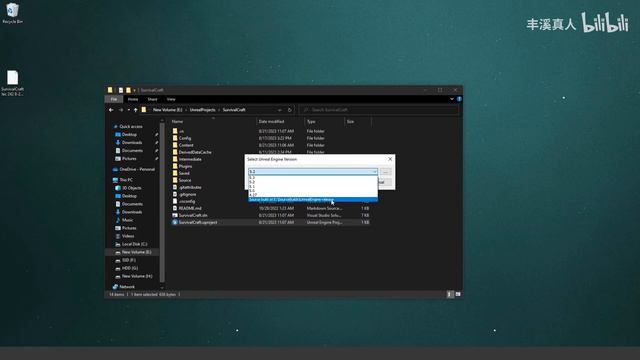Expand the ribbon with the chevron near help

[452, 99]
